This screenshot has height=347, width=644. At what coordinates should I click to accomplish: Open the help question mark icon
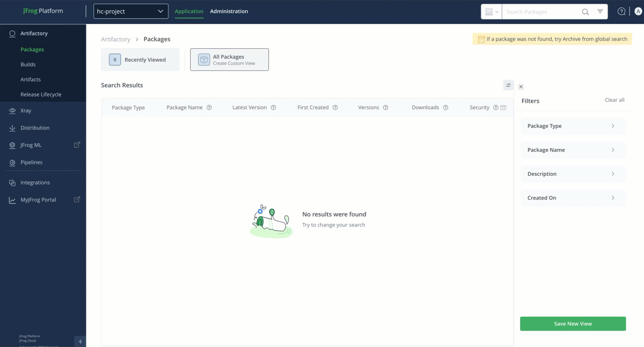tap(622, 11)
